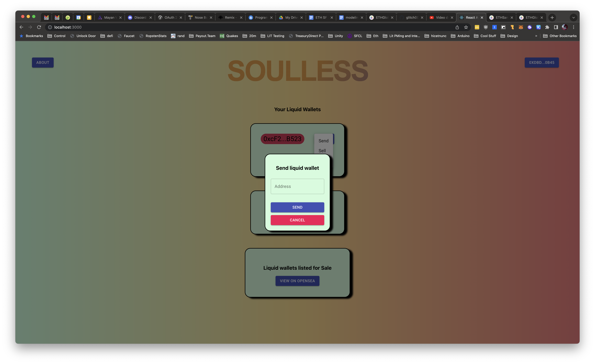Click the SEND button in modal
595x364 pixels.
[297, 207]
